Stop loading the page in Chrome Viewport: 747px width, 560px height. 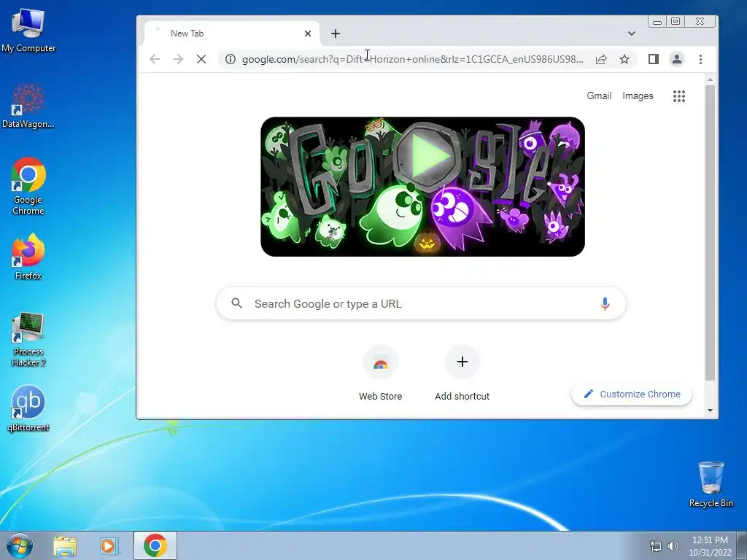[201, 59]
